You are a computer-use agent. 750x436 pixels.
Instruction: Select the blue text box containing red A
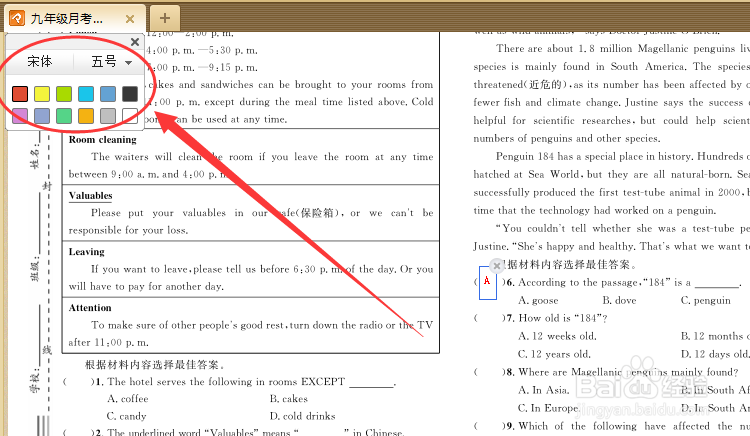pyautogui.click(x=487, y=283)
